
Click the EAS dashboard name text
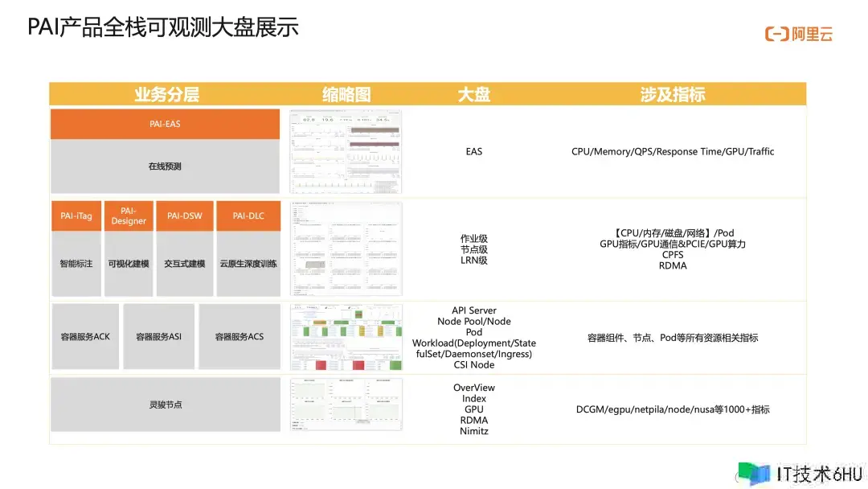474,152
